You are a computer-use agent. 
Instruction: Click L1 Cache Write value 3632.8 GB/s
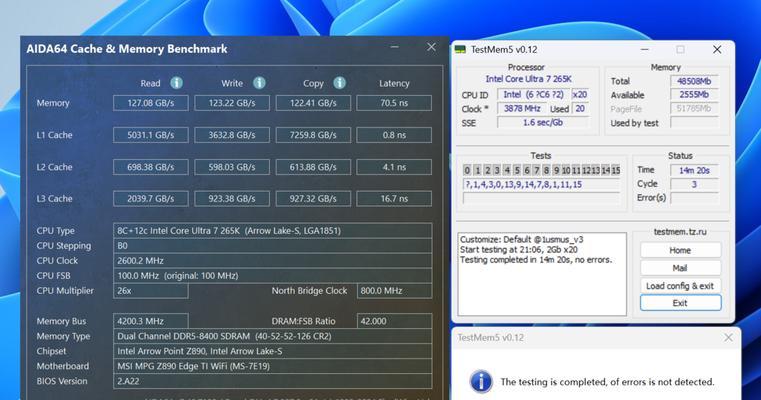click(232, 135)
